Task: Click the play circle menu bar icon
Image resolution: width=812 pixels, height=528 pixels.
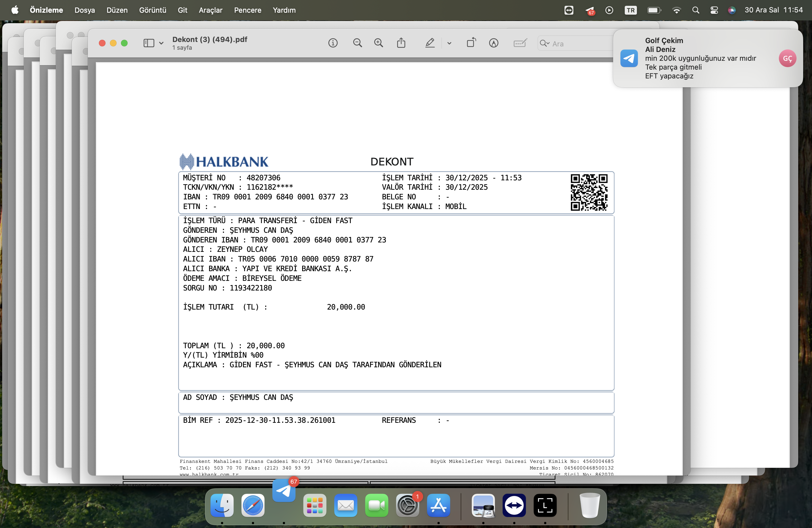Action: [609, 10]
